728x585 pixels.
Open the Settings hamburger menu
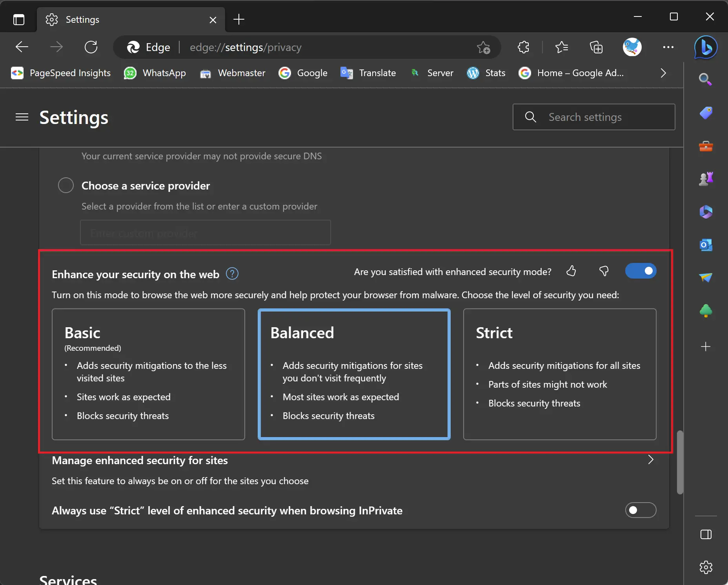[x=22, y=117]
